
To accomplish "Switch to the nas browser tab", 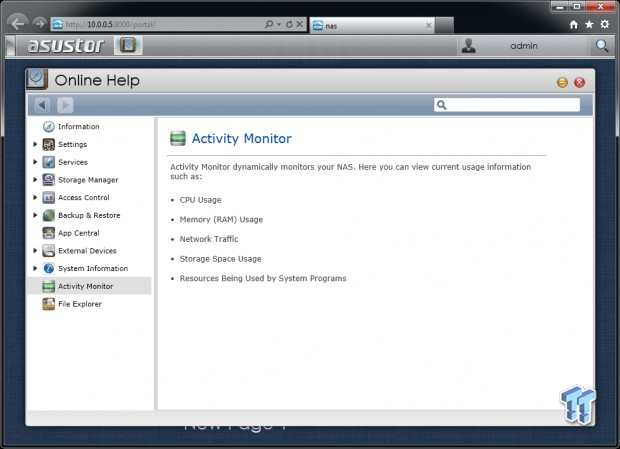I will [372, 26].
